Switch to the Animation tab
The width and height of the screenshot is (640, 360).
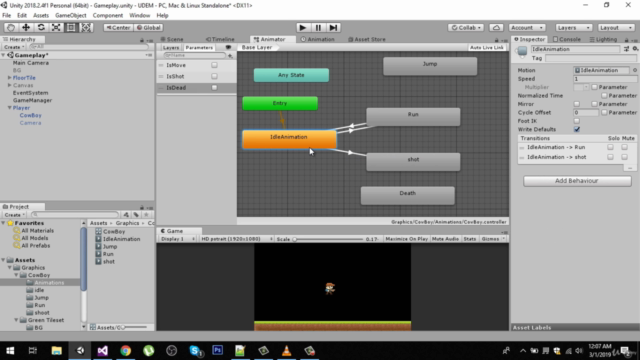[318, 39]
